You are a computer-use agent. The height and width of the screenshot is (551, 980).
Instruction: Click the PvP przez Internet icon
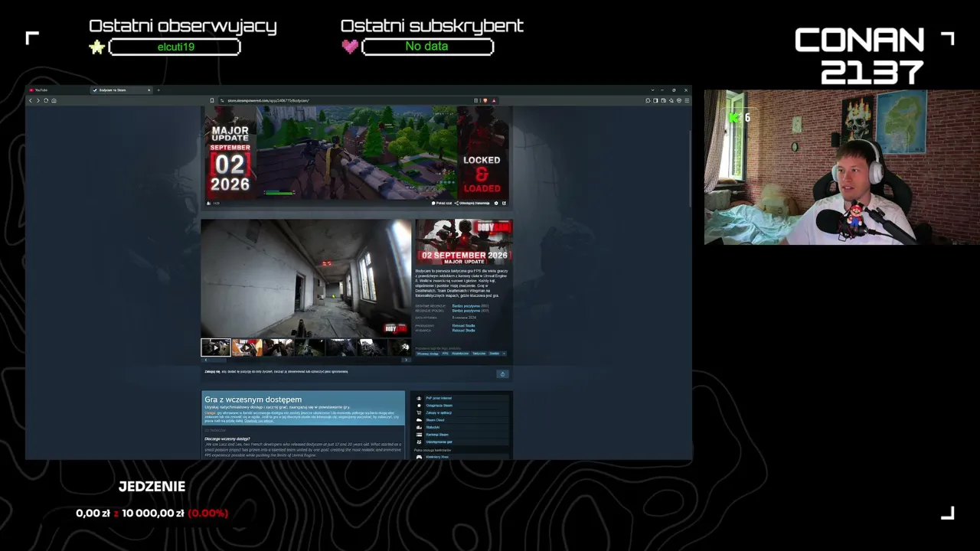pos(419,398)
